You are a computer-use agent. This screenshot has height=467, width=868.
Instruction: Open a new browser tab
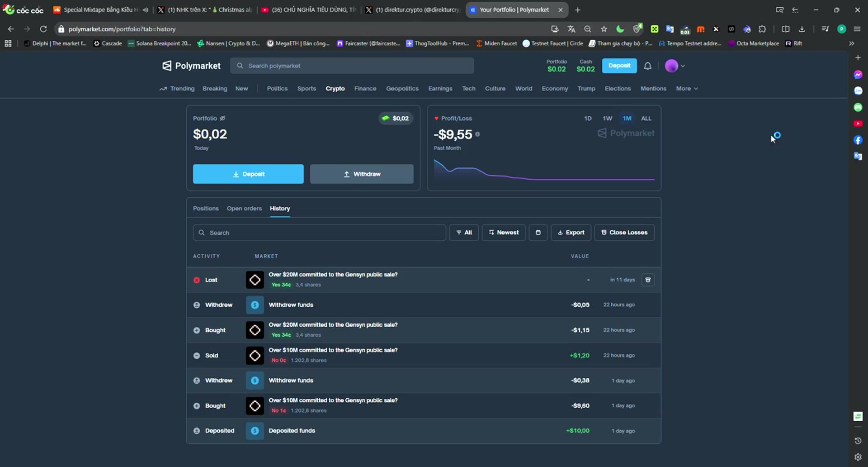point(578,10)
